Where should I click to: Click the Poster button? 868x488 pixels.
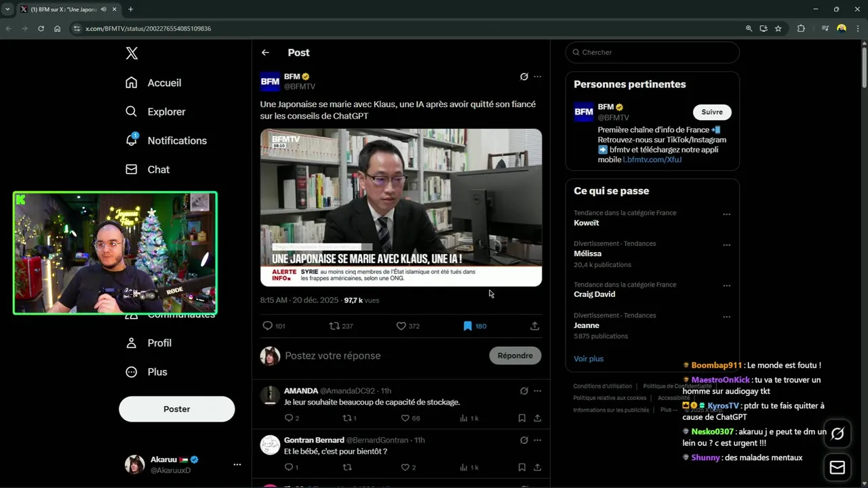click(x=177, y=409)
